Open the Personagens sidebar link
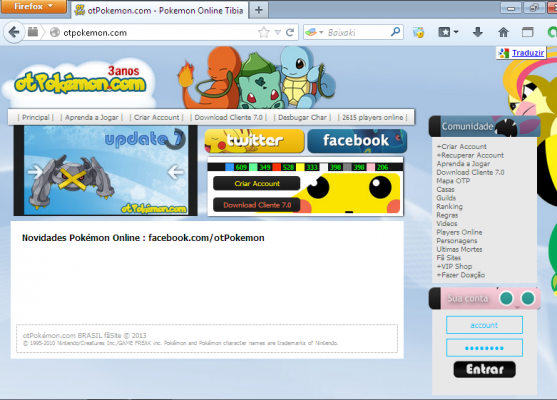557x400 pixels. [x=457, y=241]
